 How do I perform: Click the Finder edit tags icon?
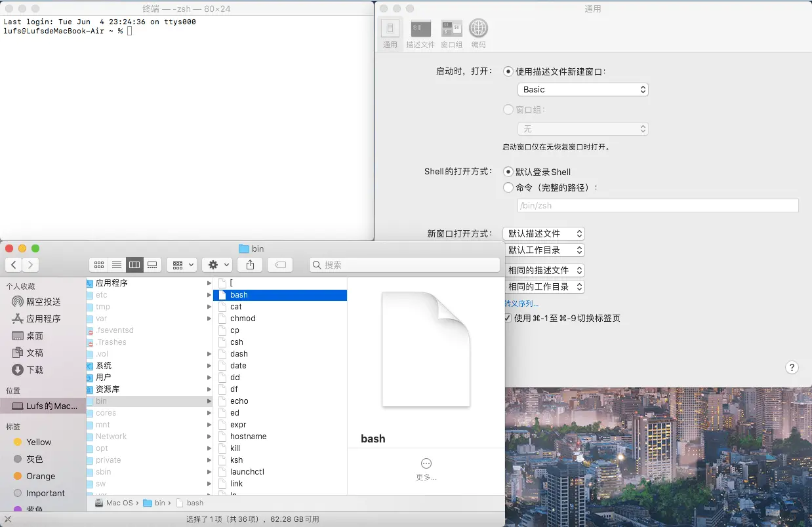point(280,265)
